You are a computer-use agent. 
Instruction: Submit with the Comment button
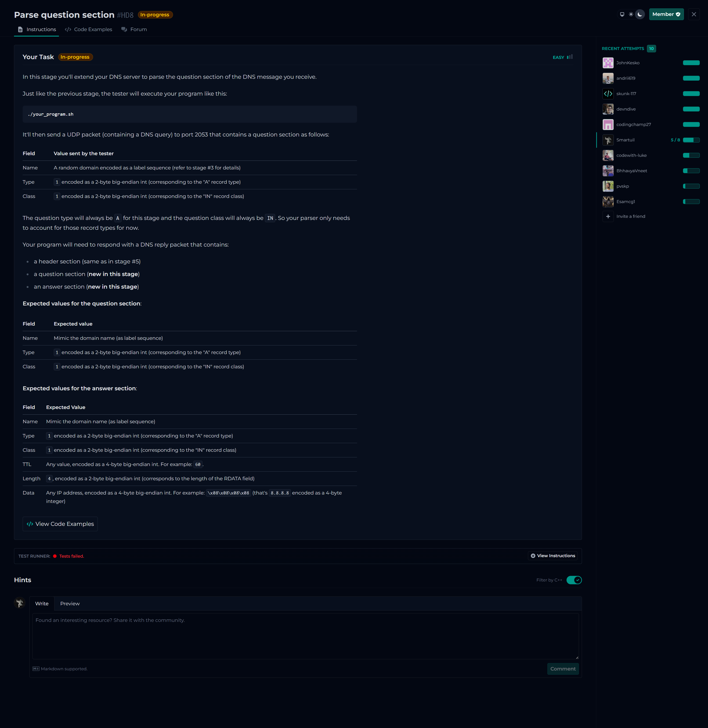(563, 669)
